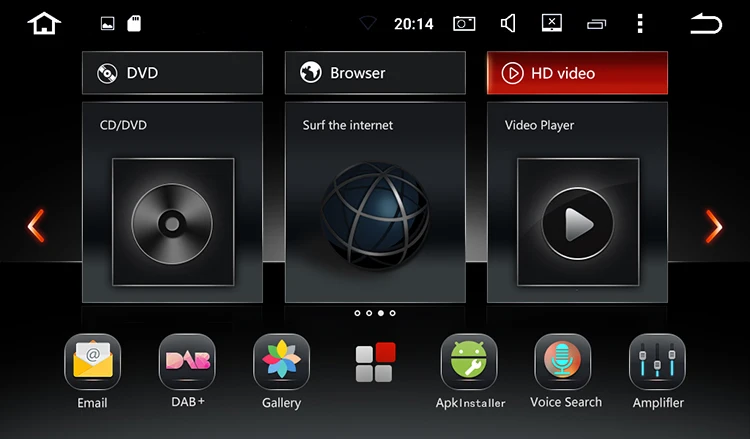Tap the 20:14 clock display

click(414, 24)
